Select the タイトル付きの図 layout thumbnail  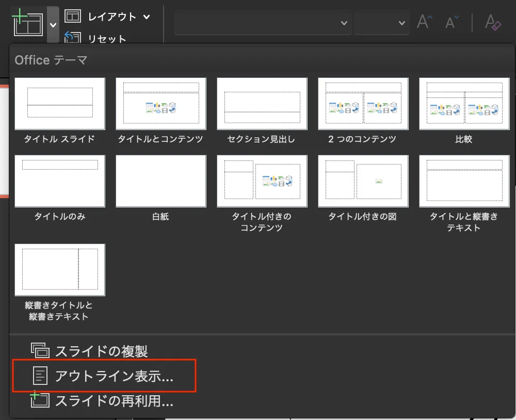coord(363,181)
